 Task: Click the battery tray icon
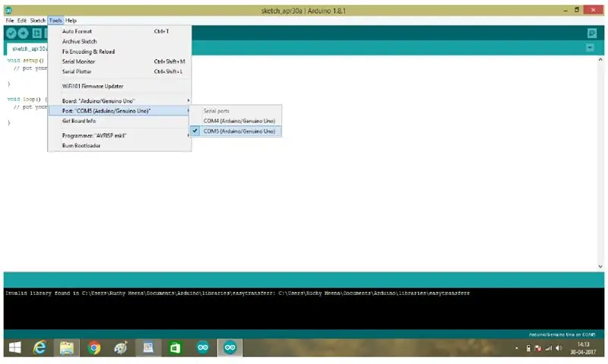(528, 348)
